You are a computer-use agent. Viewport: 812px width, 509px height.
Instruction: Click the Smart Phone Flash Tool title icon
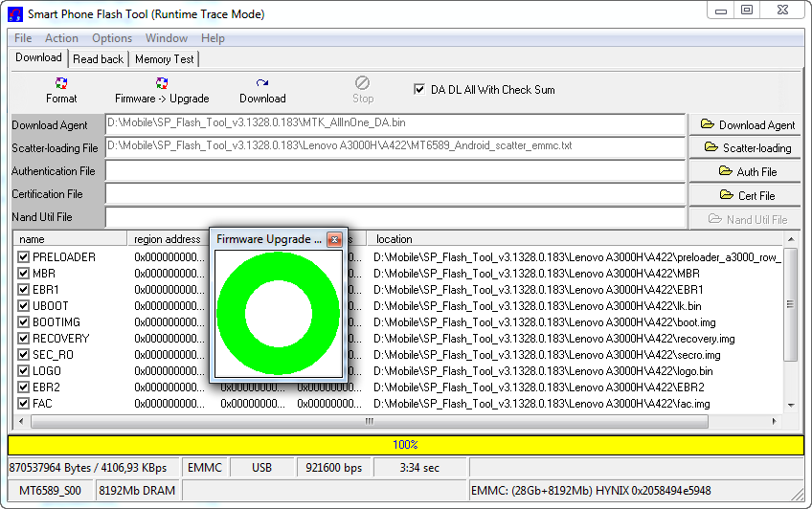(x=15, y=14)
